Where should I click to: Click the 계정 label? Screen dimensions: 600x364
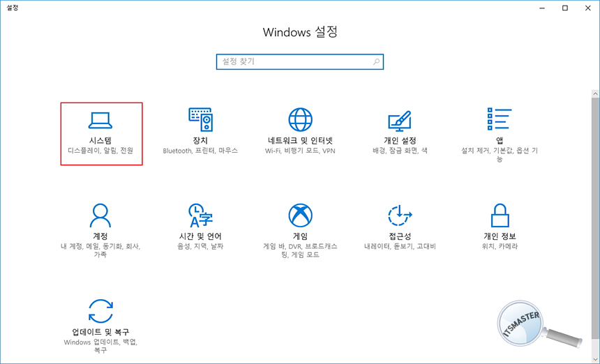point(100,236)
